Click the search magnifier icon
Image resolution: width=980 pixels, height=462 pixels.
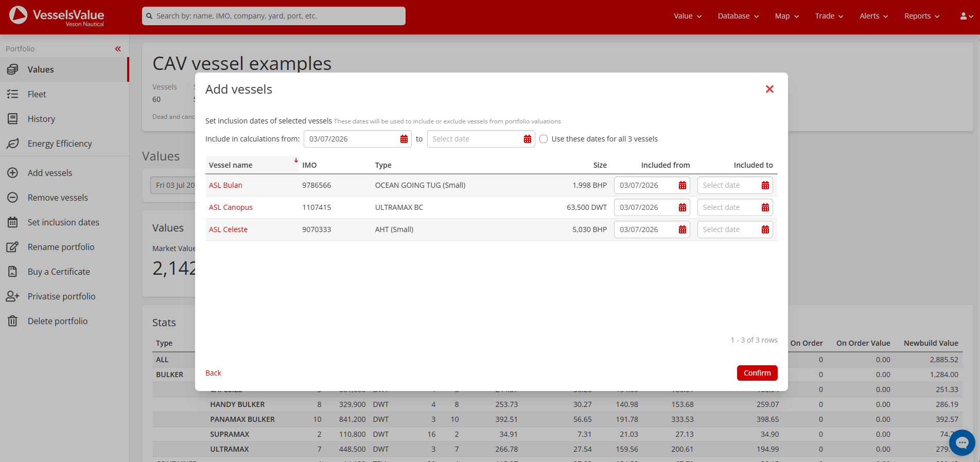[x=149, y=16]
